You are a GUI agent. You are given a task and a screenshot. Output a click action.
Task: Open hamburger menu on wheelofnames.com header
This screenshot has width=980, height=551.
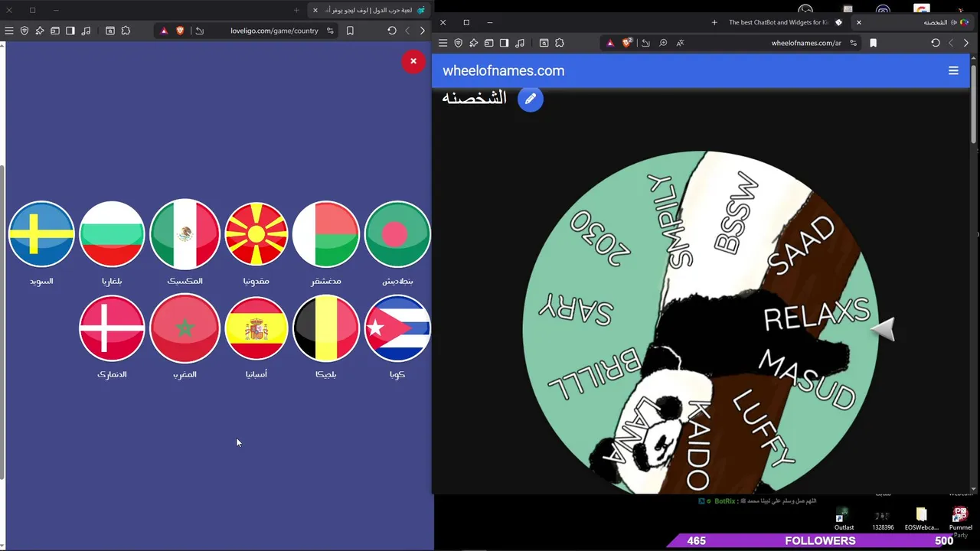953,70
